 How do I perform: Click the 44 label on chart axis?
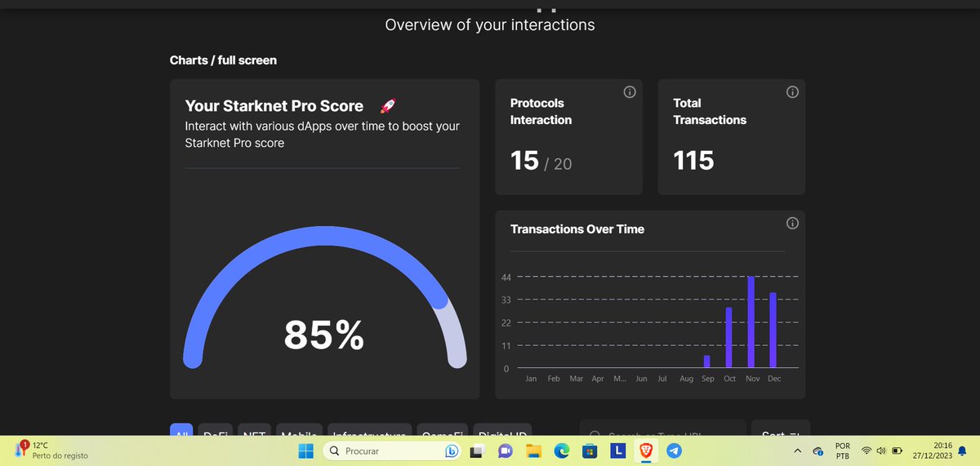506,277
